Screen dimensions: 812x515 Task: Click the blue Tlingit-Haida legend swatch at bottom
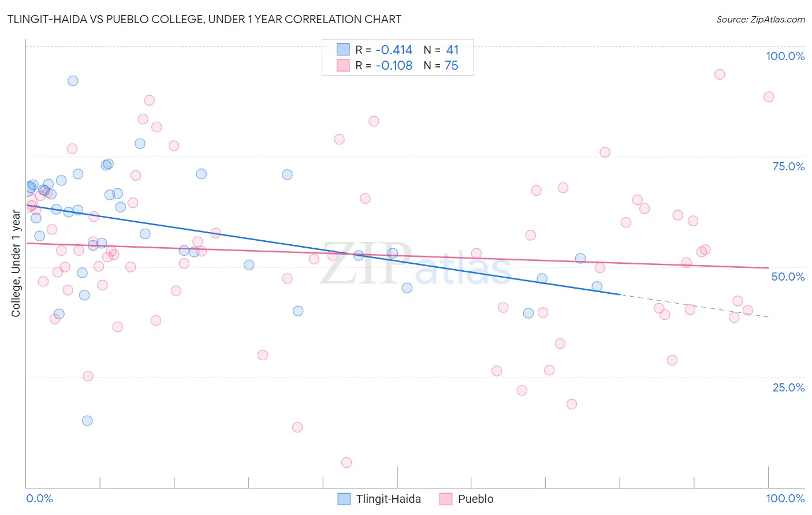(x=344, y=499)
